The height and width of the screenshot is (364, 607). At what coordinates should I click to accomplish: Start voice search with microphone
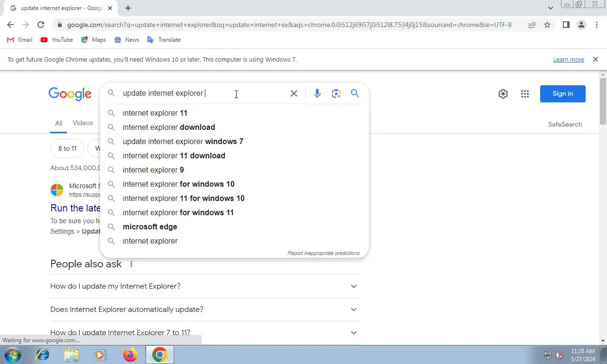(317, 93)
